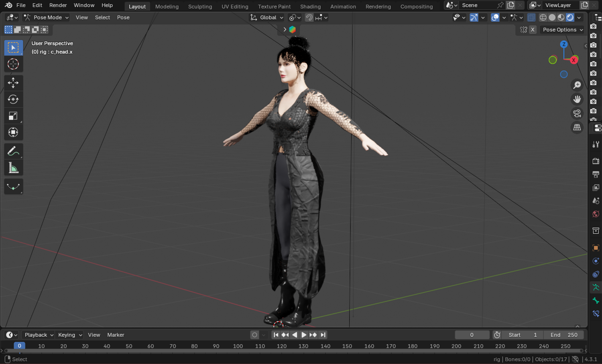Pin the scene using the pin icon

(500, 5)
